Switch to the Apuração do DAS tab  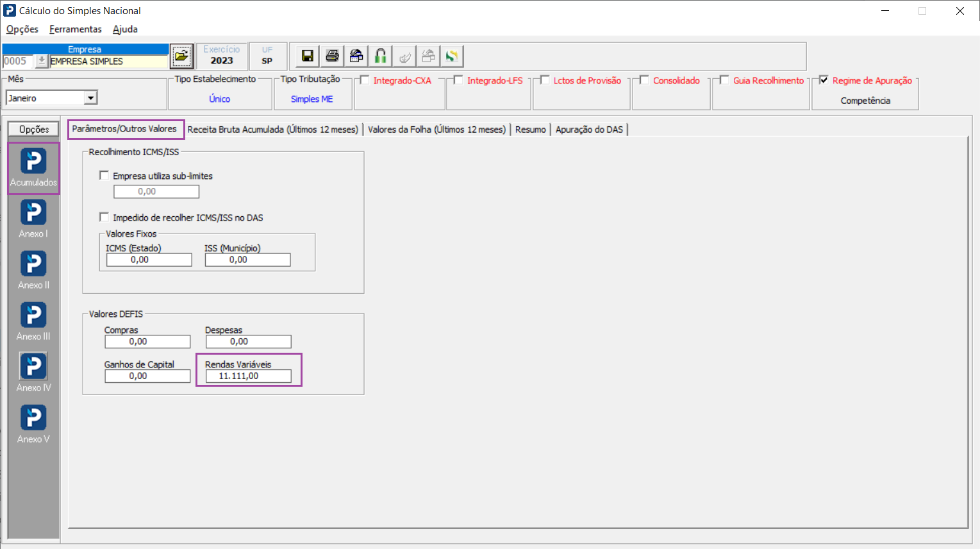pyautogui.click(x=589, y=130)
